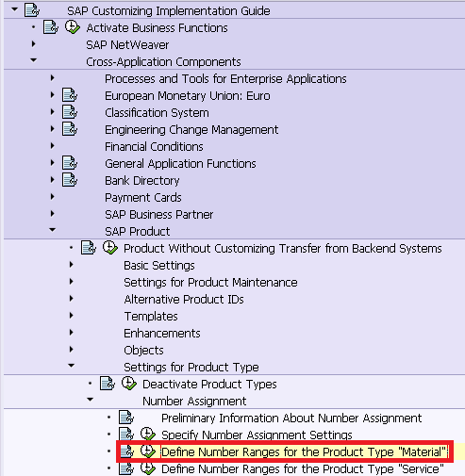Viewport: 465px width, 476px height.
Task: Select Settings for Product Type row text
Action: [x=191, y=368]
